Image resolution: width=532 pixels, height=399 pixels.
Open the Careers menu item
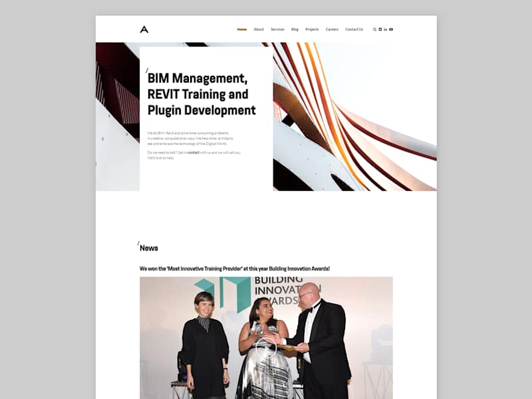(332, 29)
